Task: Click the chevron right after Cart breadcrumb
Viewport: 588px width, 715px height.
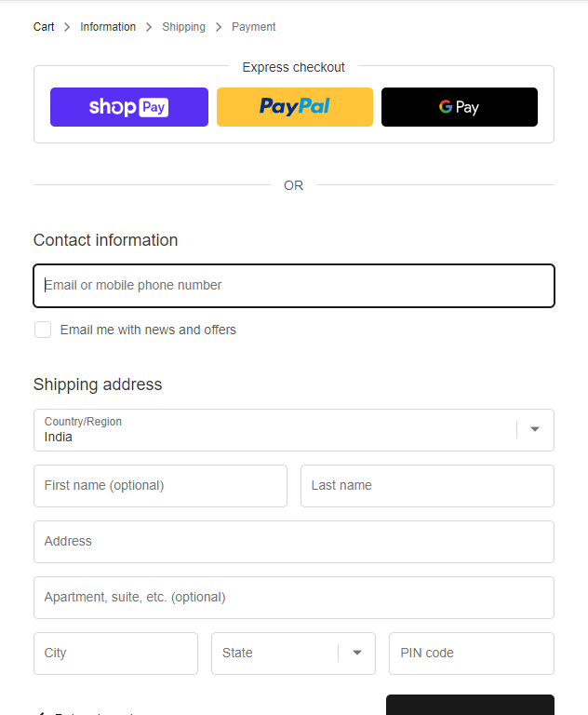Action: [67, 27]
